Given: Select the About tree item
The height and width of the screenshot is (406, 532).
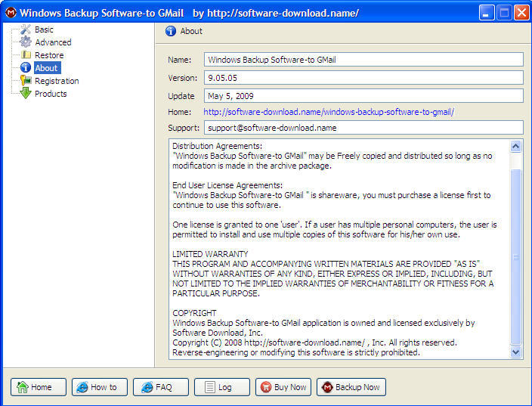Looking at the screenshot, I should (x=47, y=68).
